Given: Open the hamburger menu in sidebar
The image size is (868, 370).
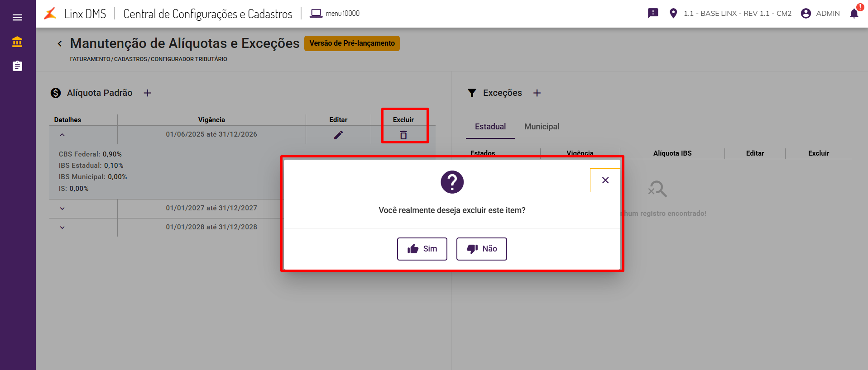Looking at the screenshot, I should [17, 17].
